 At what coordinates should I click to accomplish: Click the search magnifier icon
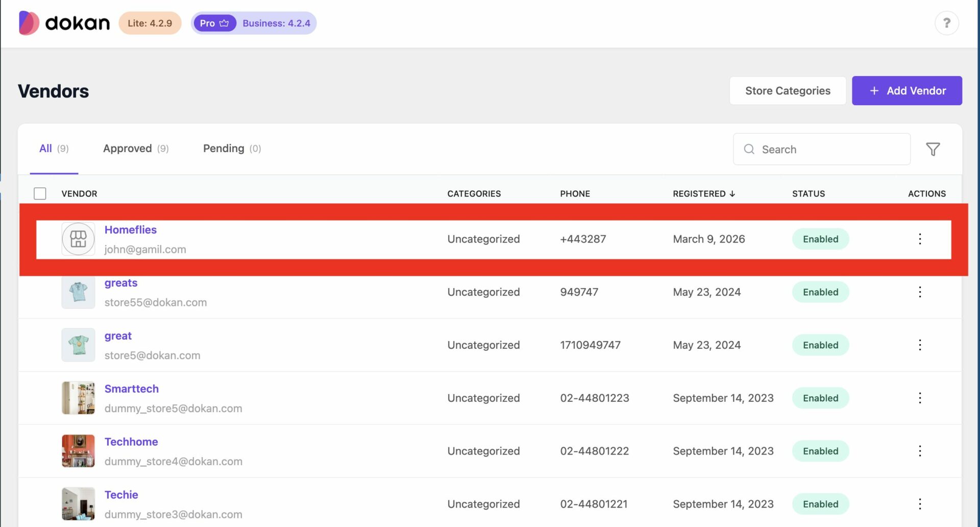pos(749,149)
